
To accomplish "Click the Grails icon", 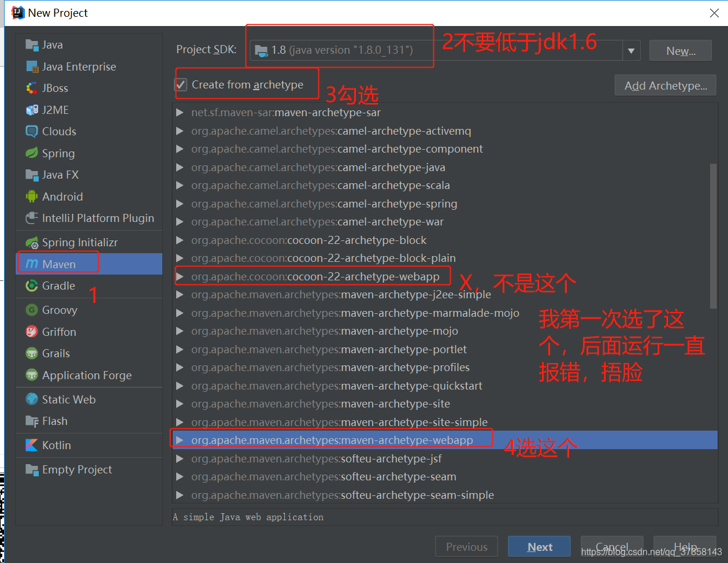I will pyautogui.click(x=32, y=353).
